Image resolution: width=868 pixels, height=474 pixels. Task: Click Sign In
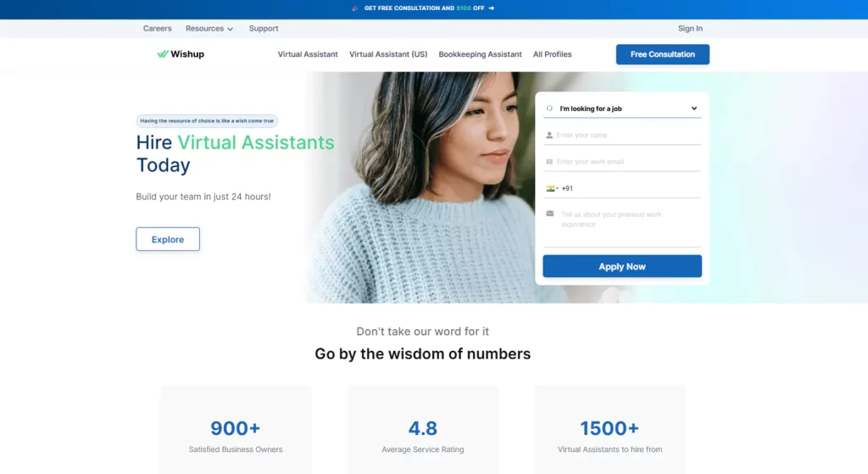point(690,28)
